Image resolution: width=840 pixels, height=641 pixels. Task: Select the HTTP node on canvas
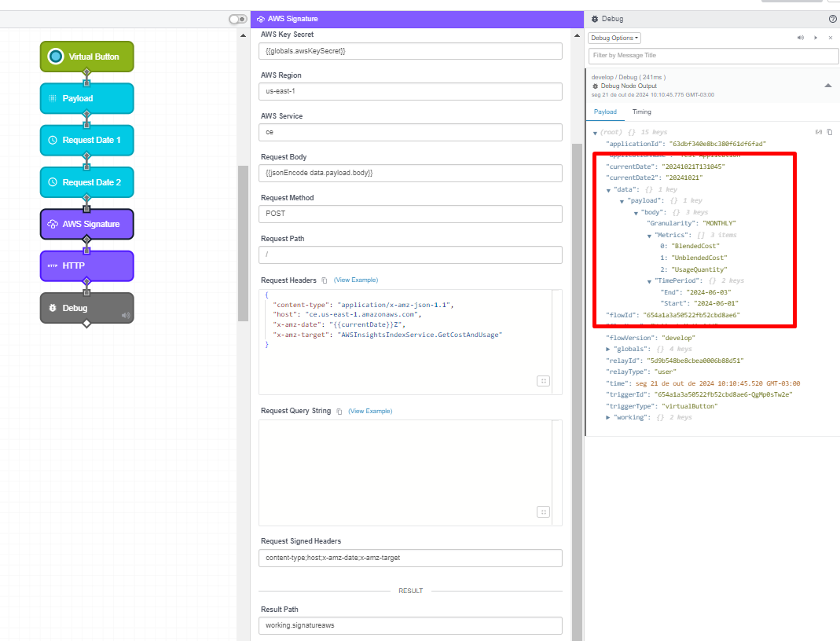click(x=86, y=266)
